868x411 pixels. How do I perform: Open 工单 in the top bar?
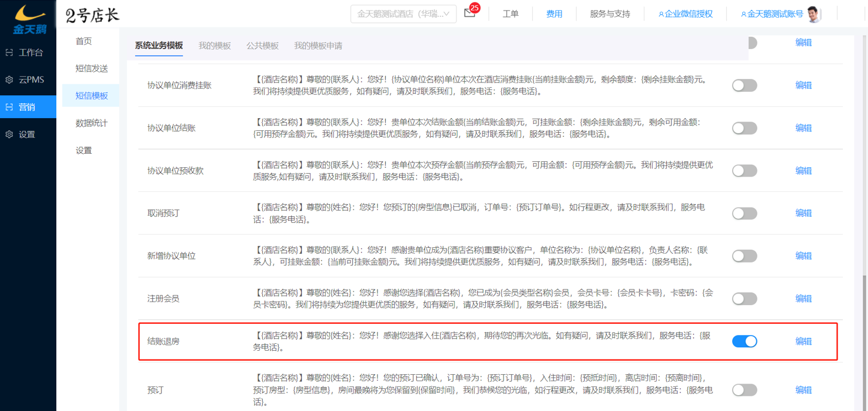510,14
